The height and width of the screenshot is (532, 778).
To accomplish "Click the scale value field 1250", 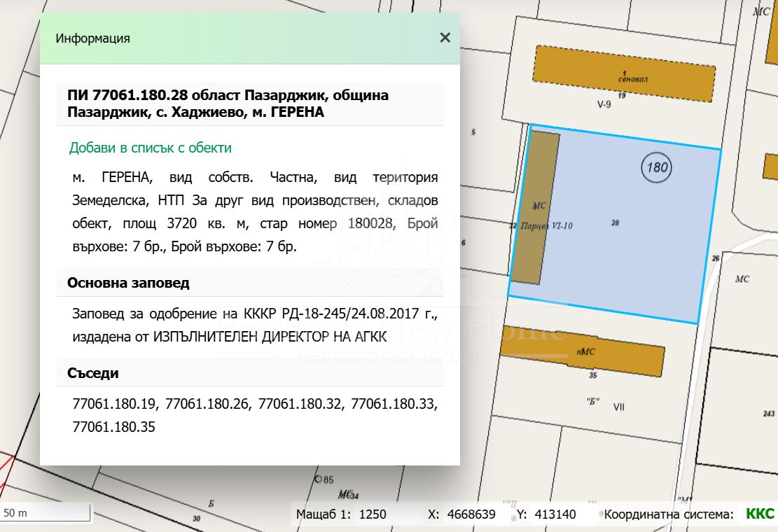I will pyautogui.click(x=373, y=514).
